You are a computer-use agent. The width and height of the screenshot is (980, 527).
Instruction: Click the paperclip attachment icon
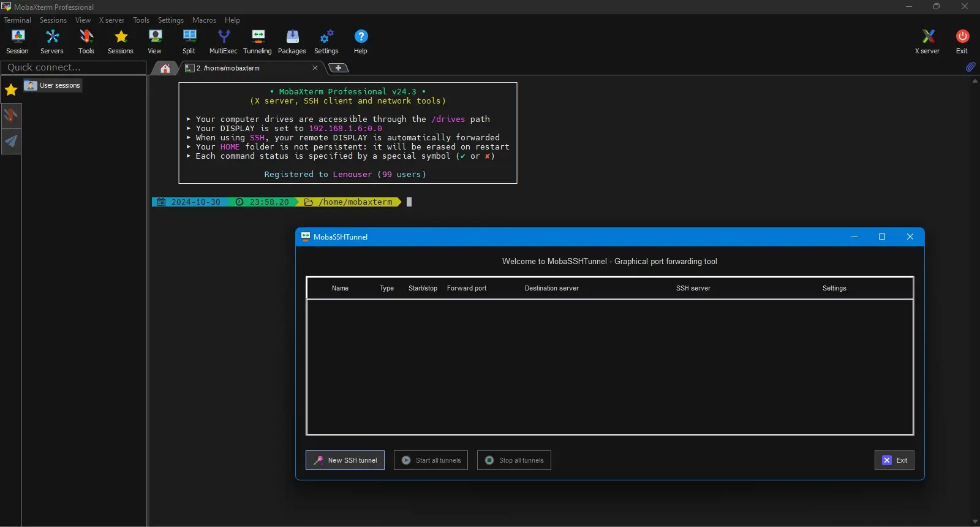point(970,67)
